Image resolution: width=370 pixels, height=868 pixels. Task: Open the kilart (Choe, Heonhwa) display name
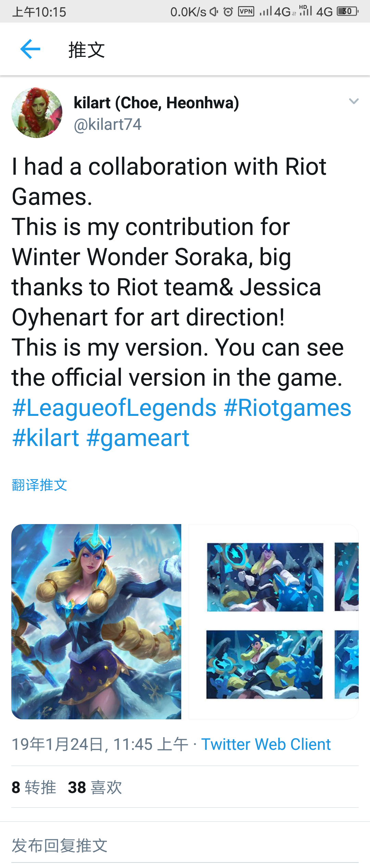156,103
